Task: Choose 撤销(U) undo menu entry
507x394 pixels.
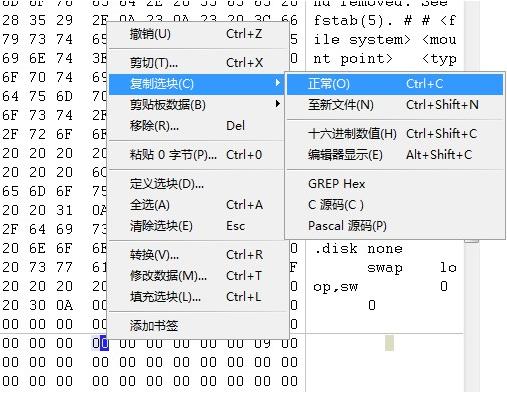Action: tap(198, 34)
